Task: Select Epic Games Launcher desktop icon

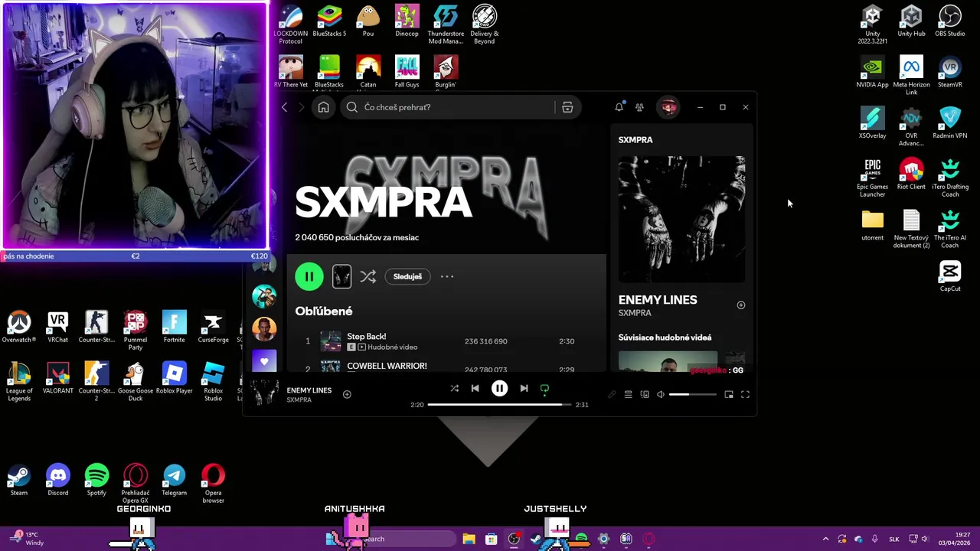Action: (x=872, y=178)
